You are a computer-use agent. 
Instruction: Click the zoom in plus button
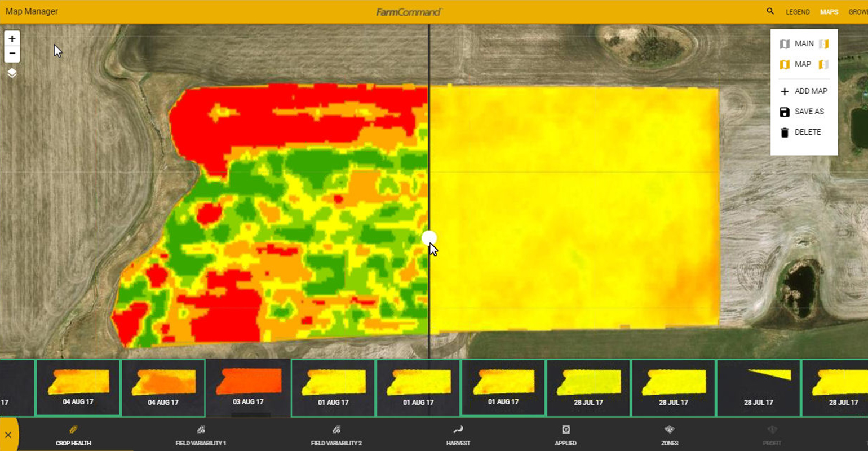(x=12, y=39)
